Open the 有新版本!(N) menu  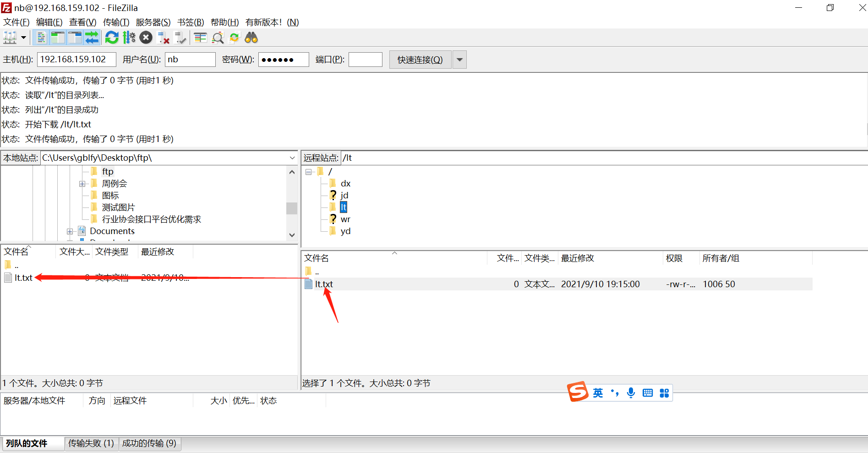coord(272,22)
